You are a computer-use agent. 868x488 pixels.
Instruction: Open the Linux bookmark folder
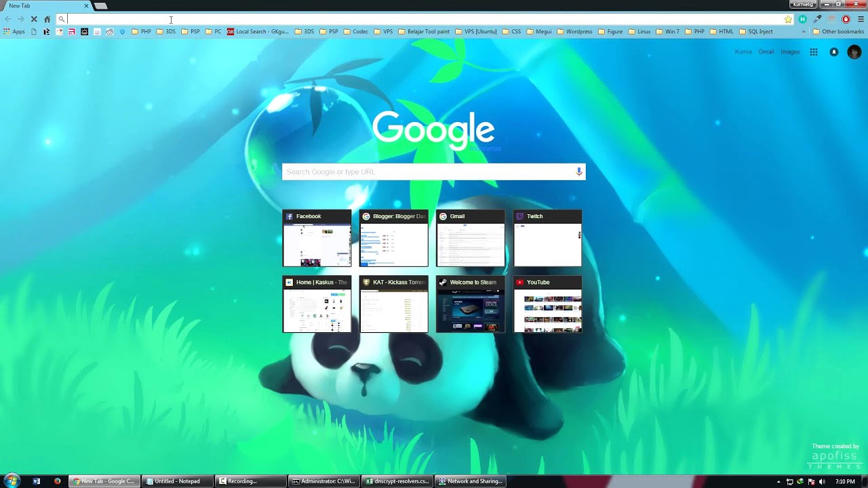click(x=639, y=32)
